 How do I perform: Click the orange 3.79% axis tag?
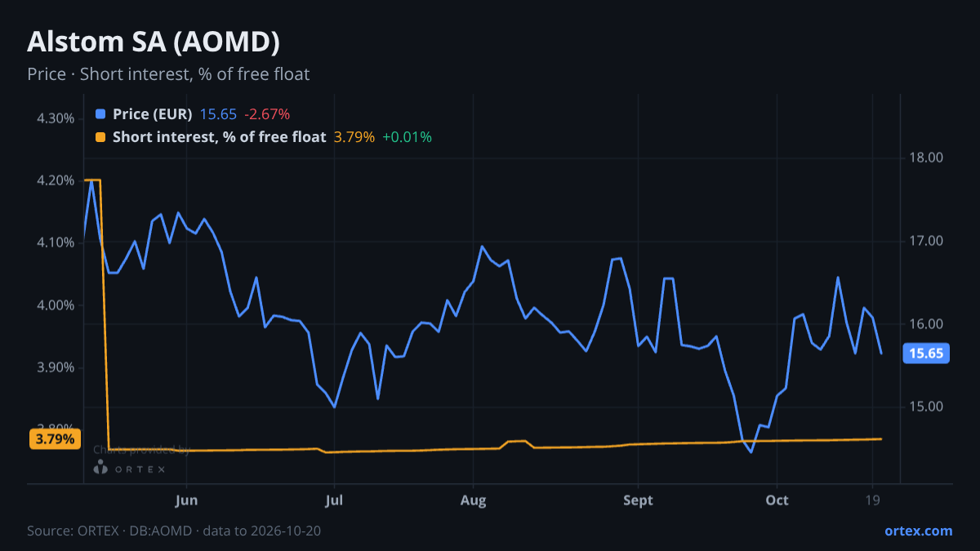tap(56, 439)
